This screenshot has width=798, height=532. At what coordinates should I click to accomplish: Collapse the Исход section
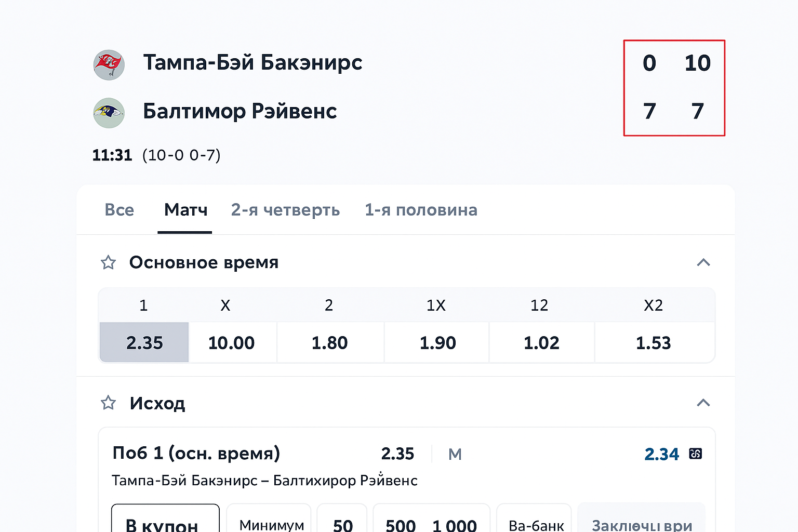point(703,403)
